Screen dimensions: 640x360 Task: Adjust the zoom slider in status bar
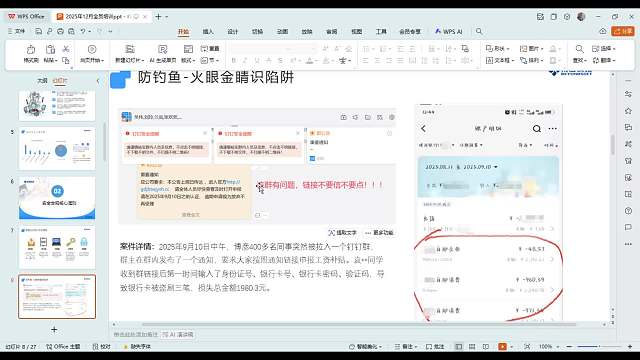(599, 347)
